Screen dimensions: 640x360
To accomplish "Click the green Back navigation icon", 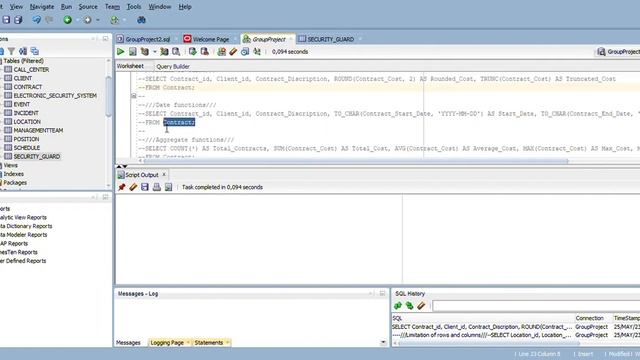I will [x=67, y=20].
